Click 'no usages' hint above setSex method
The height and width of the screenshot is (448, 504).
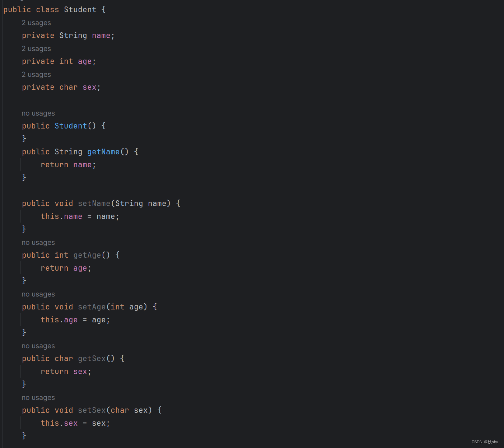coord(38,398)
